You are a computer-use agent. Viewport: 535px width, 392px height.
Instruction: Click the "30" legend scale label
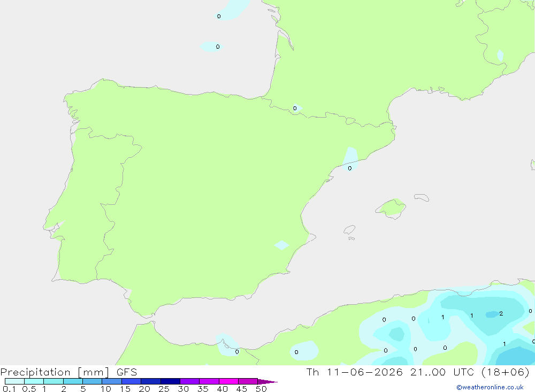tap(184, 389)
